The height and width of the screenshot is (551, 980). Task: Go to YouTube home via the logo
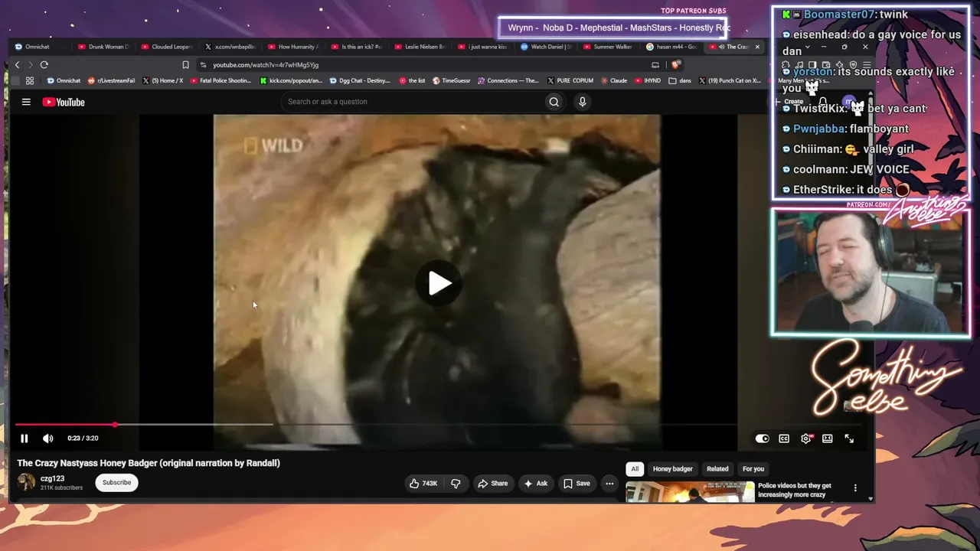click(x=64, y=102)
